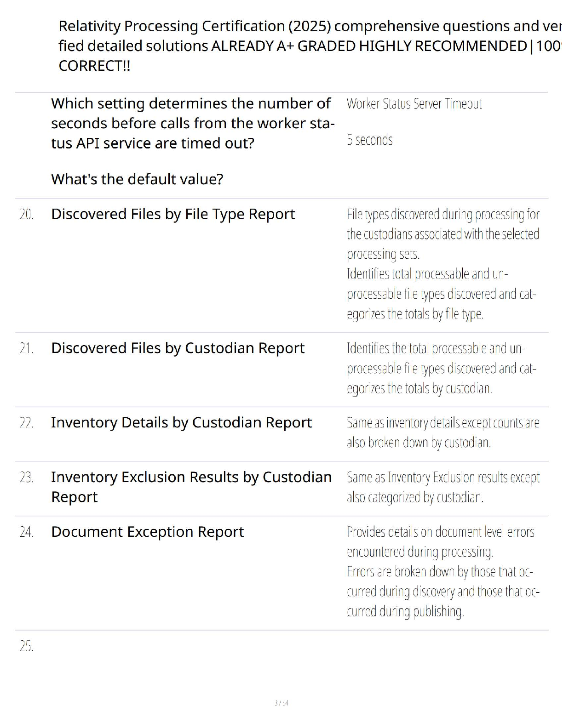Select 'Inventory Details by Custodian Report' term
This screenshot has height=728, width=563.
[x=181, y=423]
